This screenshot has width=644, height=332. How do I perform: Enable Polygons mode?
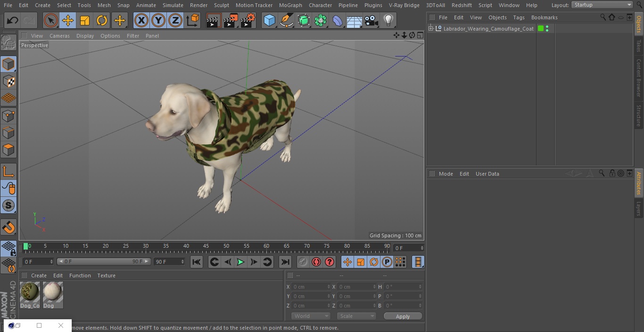tap(8, 150)
